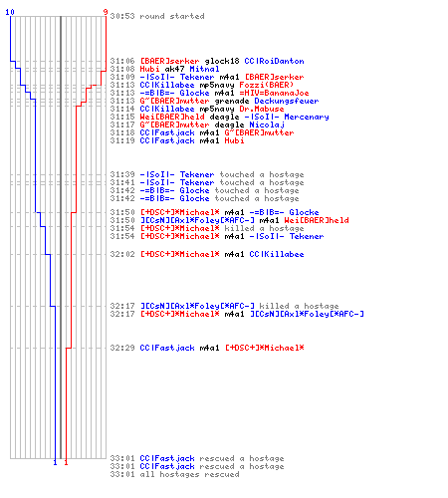Screen dimensions: 448x498
Task: Click the red player name Fozzi(BAER)
Action: [267, 85]
